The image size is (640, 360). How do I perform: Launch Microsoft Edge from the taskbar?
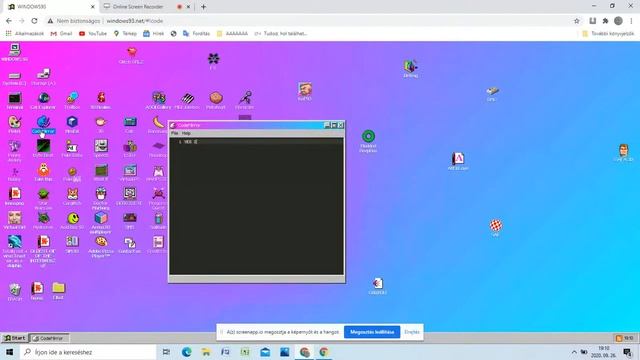point(187,352)
